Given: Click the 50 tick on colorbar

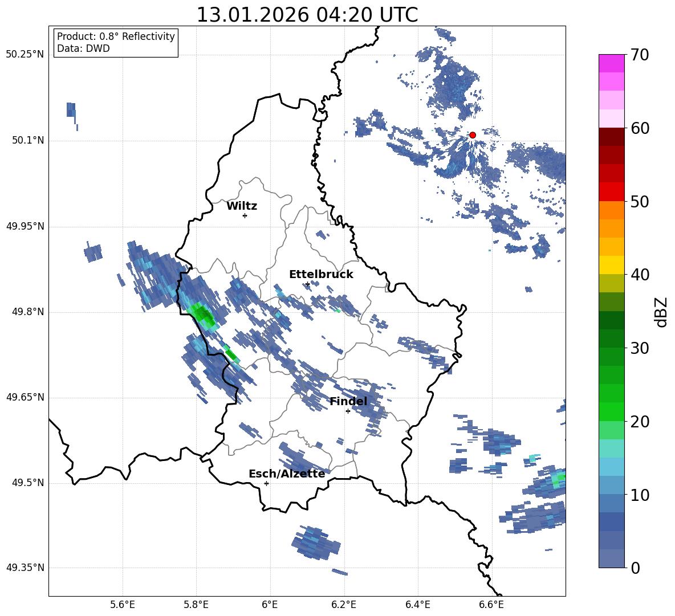Looking at the screenshot, I should [640, 202].
